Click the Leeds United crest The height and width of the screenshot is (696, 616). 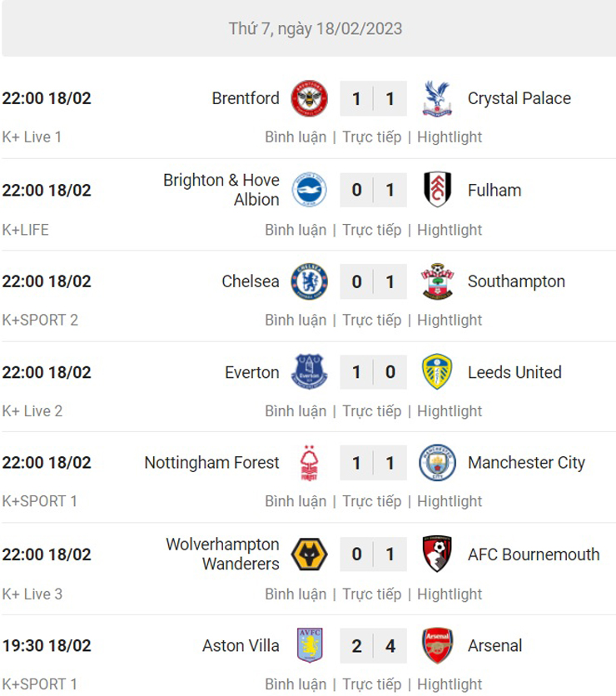[x=437, y=372]
